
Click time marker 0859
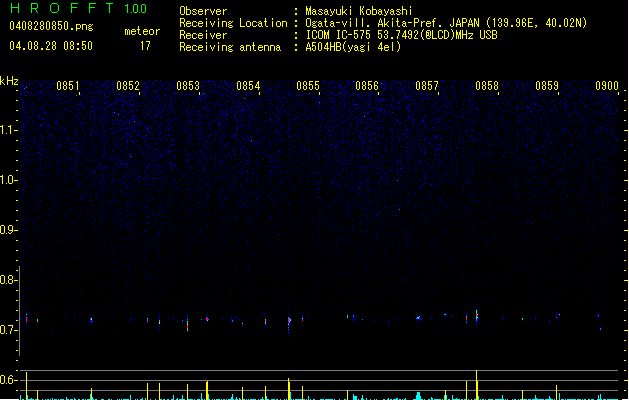tap(547, 86)
